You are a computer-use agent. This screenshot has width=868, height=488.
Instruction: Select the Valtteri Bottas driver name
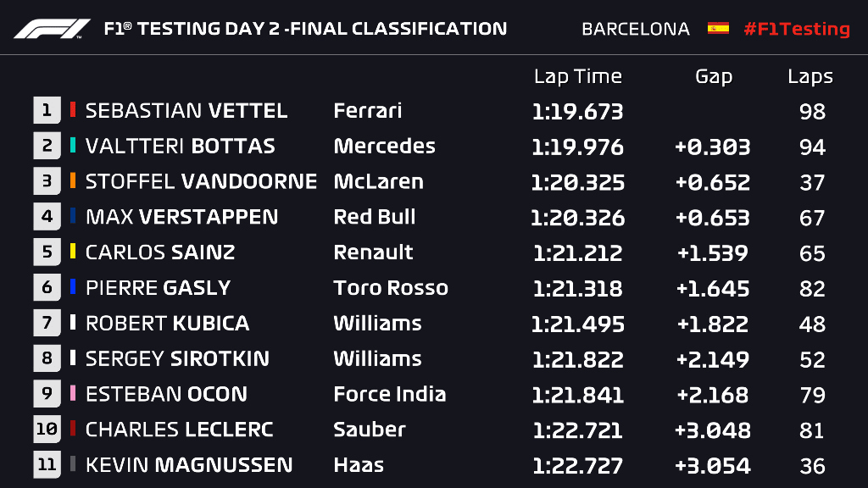[180, 146]
